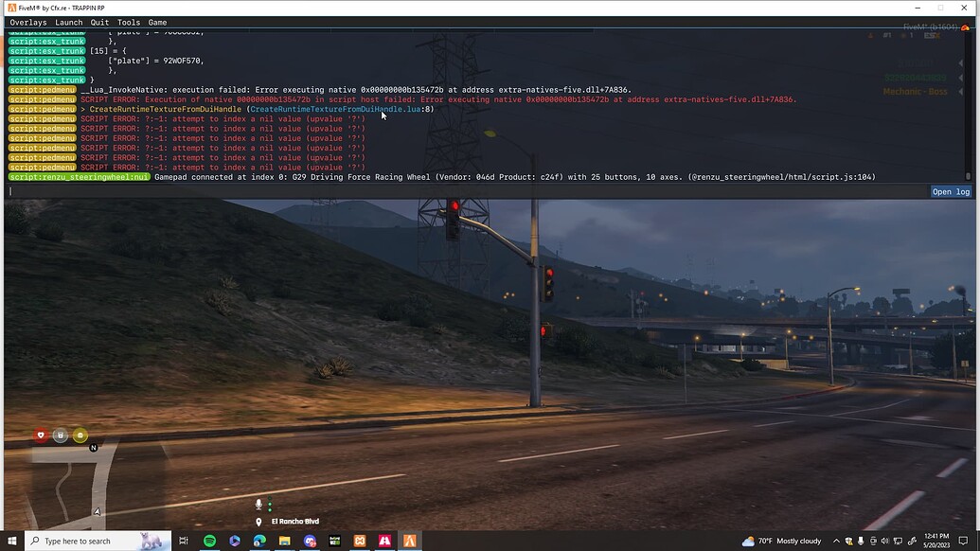Open the XAMPP control panel from taskbar

point(360,541)
